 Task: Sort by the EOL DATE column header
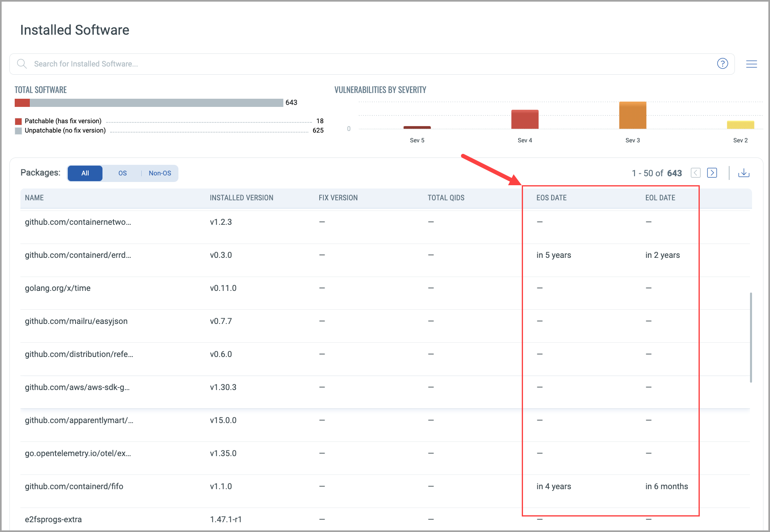click(660, 198)
